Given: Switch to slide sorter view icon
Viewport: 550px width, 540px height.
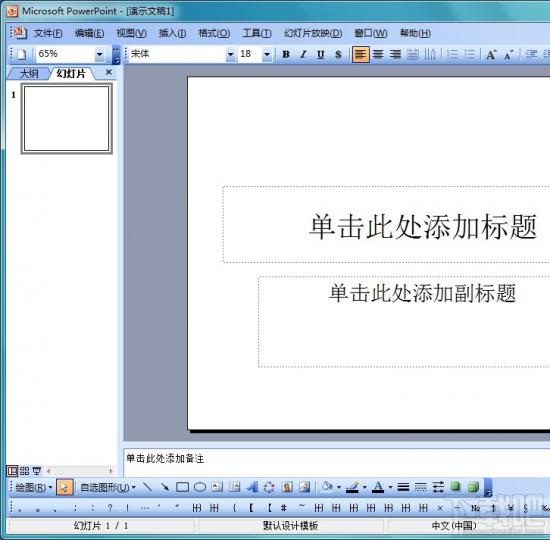Looking at the screenshot, I should [x=24, y=471].
